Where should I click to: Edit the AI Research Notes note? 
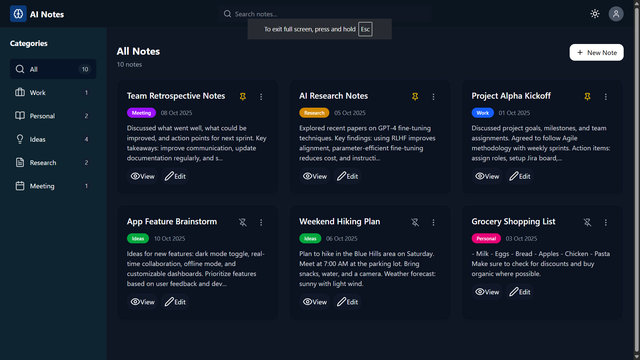347,176
